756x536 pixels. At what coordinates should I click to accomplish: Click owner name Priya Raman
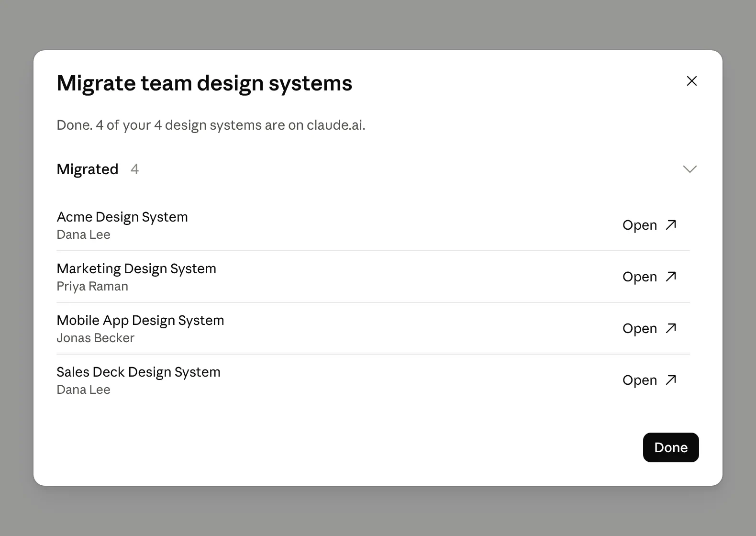92,286
